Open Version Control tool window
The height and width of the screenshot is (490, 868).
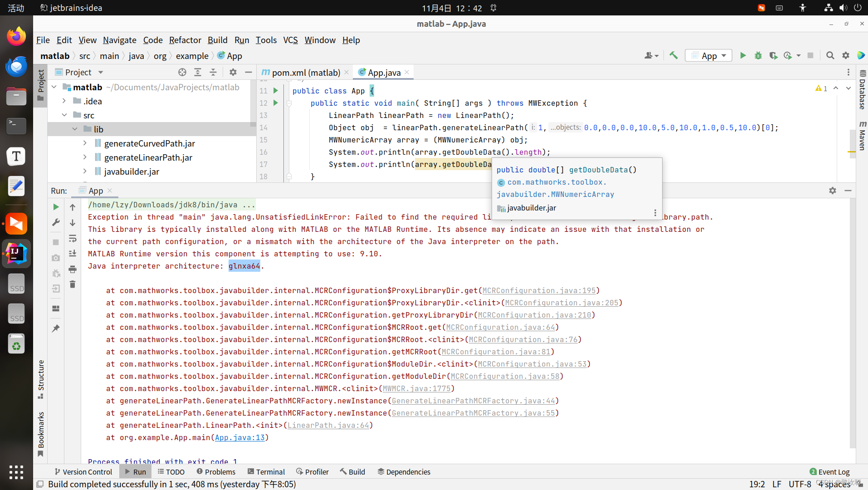(x=83, y=472)
